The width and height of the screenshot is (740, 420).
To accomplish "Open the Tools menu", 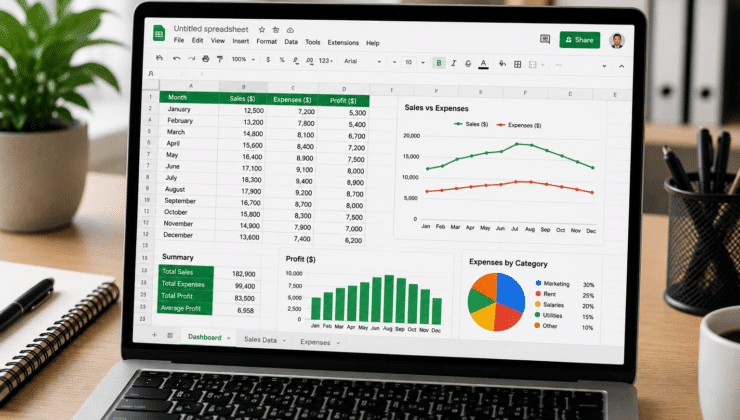I will point(312,42).
